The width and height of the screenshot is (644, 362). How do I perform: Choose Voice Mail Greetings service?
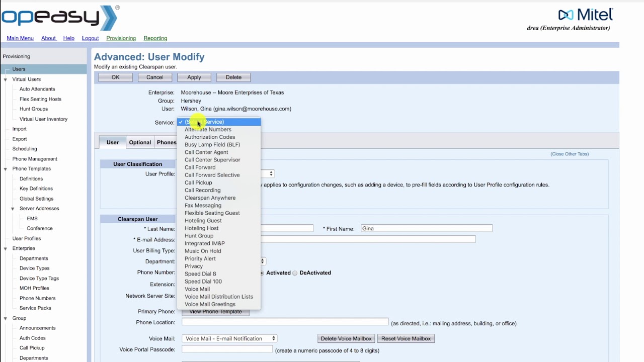pyautogui.click(x=219, y=304)
